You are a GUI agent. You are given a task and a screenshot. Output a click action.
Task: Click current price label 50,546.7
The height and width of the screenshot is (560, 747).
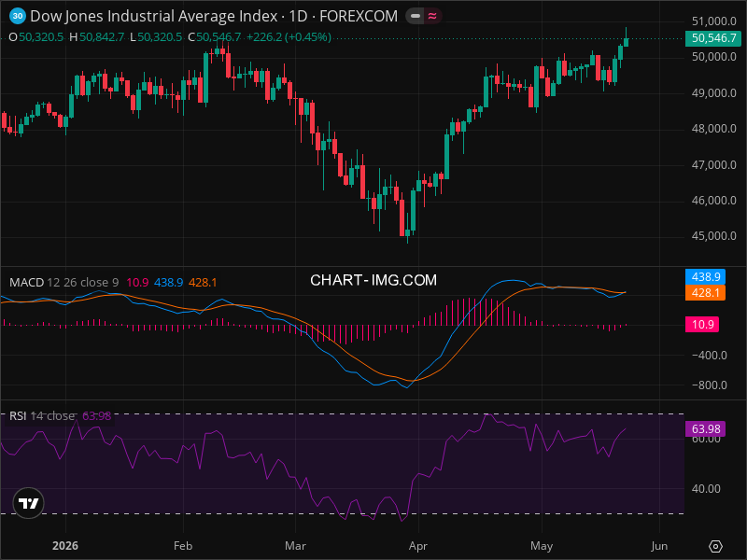click(713, 38)
